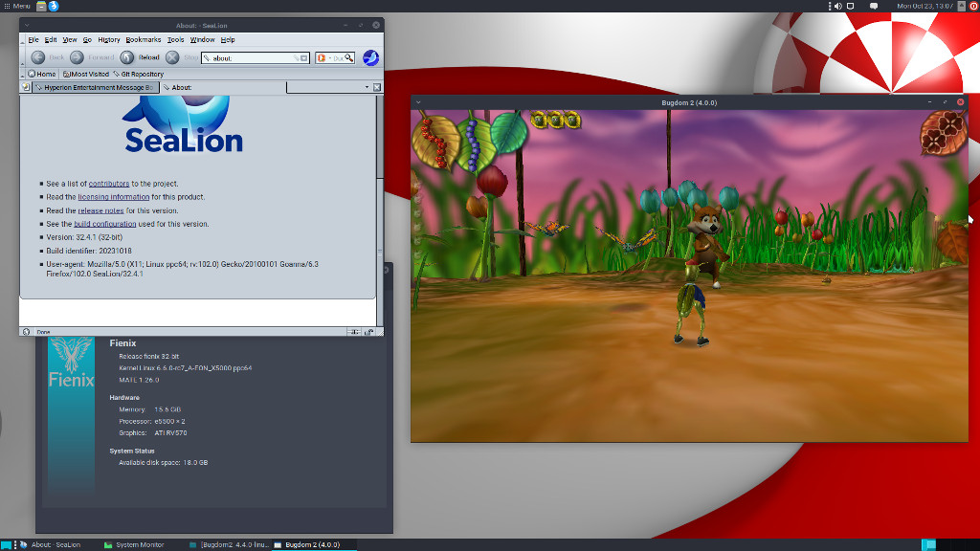Open the list all tabs dropdown arrow
980x551 pixels.
click(367, 87)
